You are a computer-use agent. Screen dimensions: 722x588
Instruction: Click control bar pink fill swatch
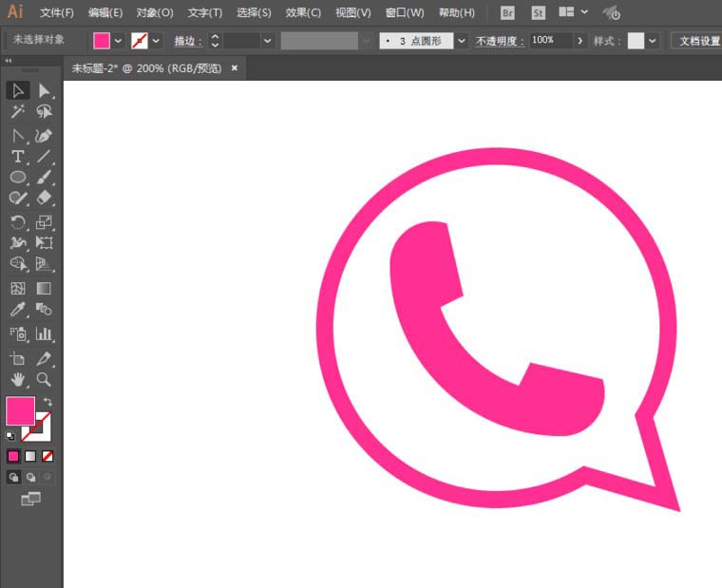tap(102, 41)
